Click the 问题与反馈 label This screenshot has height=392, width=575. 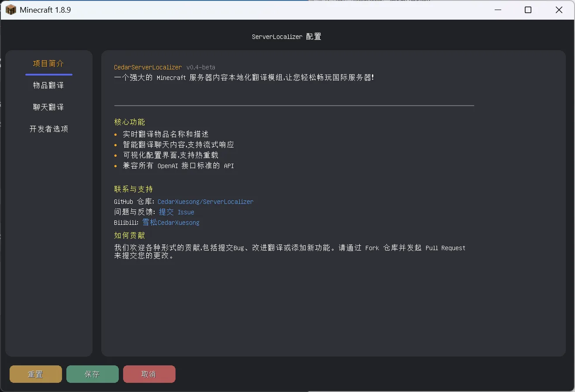134,212
